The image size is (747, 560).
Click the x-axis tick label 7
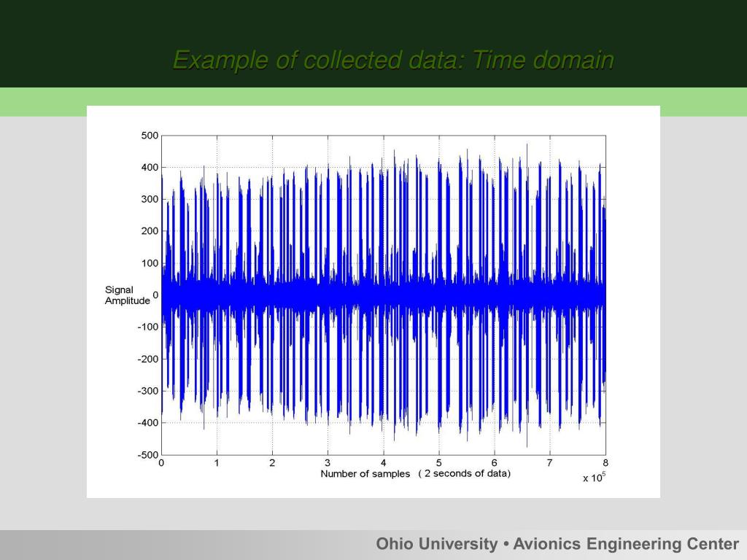[x=549, y=463]
